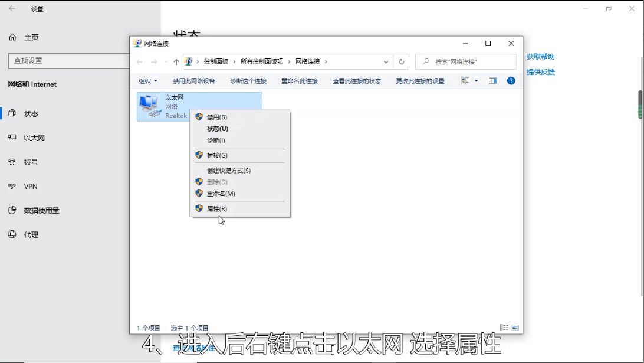Click 诊断这个连接 in the toolbar
The height and width of the screenshot is (363, 644).
coord(248,81)
